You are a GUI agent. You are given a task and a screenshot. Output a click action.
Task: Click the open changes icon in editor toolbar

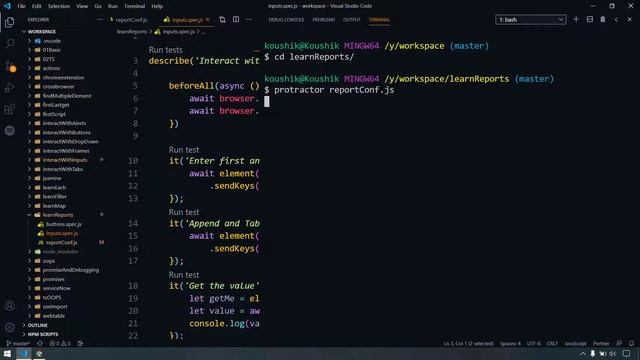point(222,20)
